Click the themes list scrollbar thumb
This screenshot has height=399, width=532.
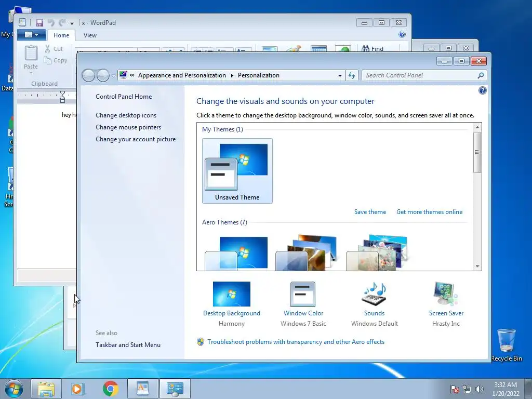point(477,152)
